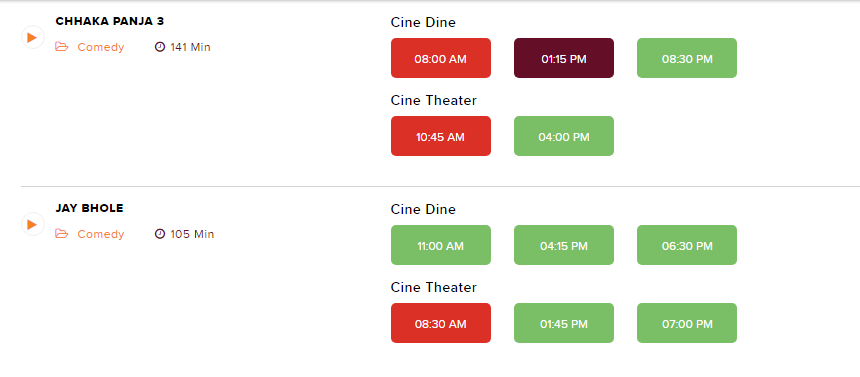The image size is (860, 377).
Task: Select the dark 01:15 PM showtime
Action: tap(564, 58)
